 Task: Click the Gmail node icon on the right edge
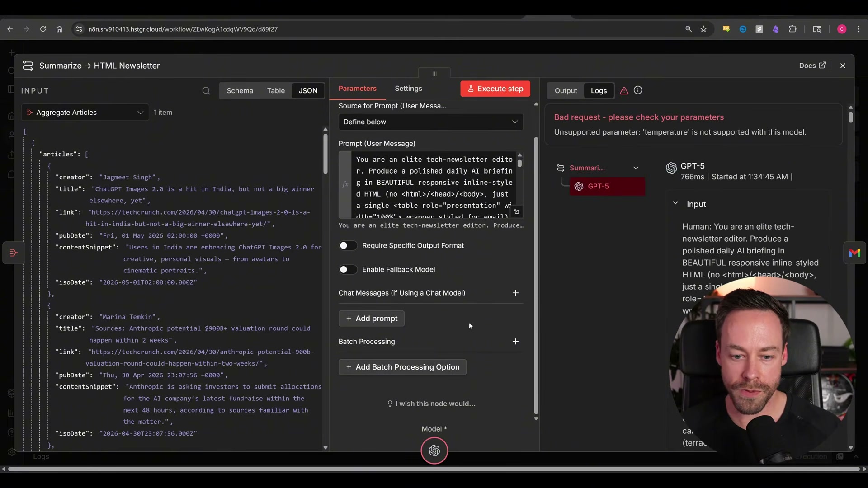[854, 253]
